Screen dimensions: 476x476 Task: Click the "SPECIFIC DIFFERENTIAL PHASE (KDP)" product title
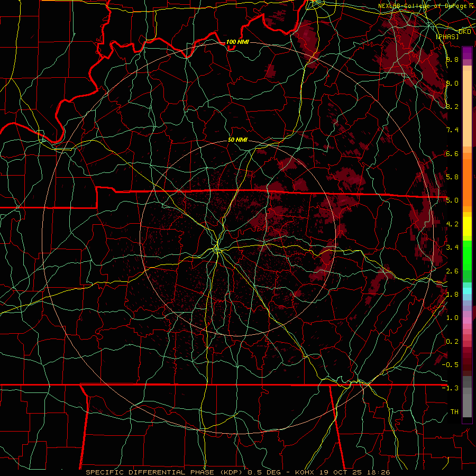(164, 472)
